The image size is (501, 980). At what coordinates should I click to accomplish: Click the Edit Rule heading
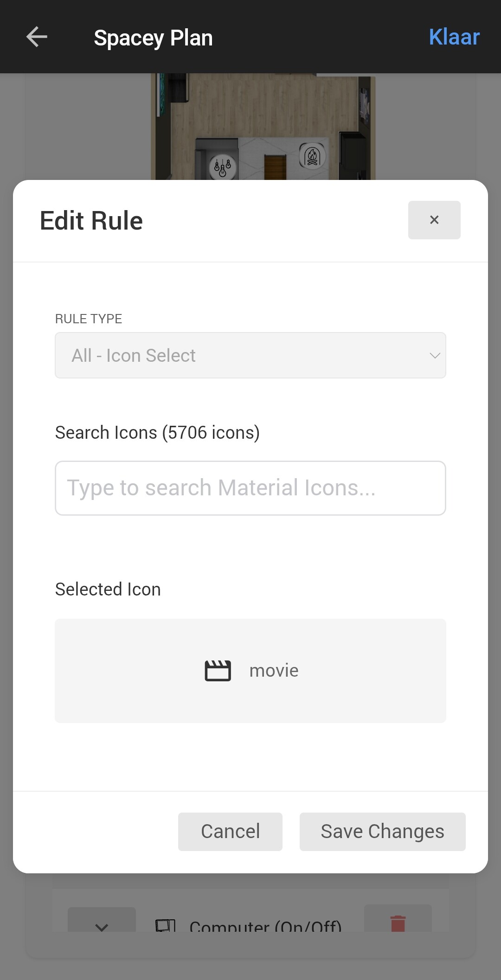tap(91, 220)
